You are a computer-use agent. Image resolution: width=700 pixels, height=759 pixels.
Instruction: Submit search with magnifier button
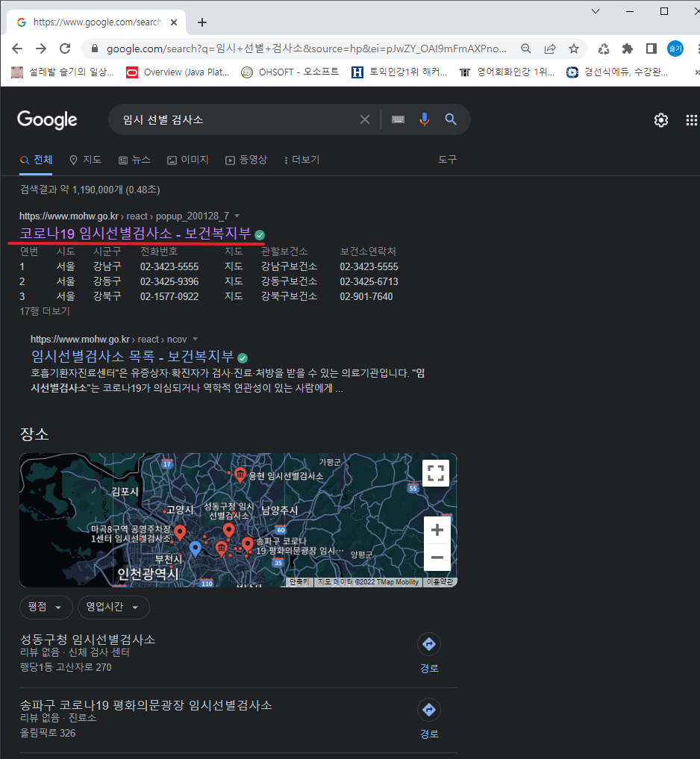coord(451,119)
